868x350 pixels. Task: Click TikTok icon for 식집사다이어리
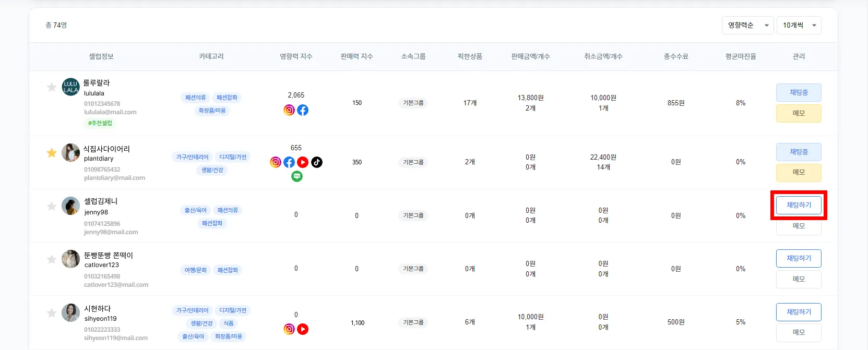tap(317, 162)
